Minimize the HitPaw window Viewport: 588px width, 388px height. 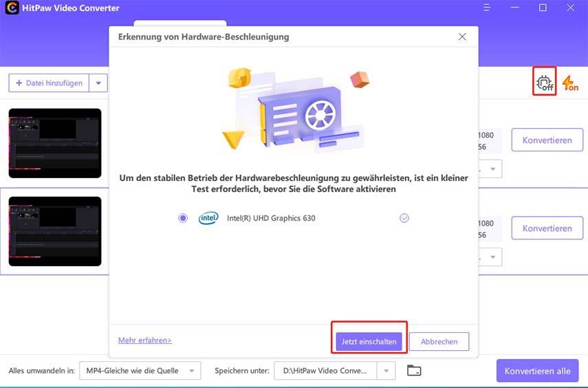coord(515,8)
